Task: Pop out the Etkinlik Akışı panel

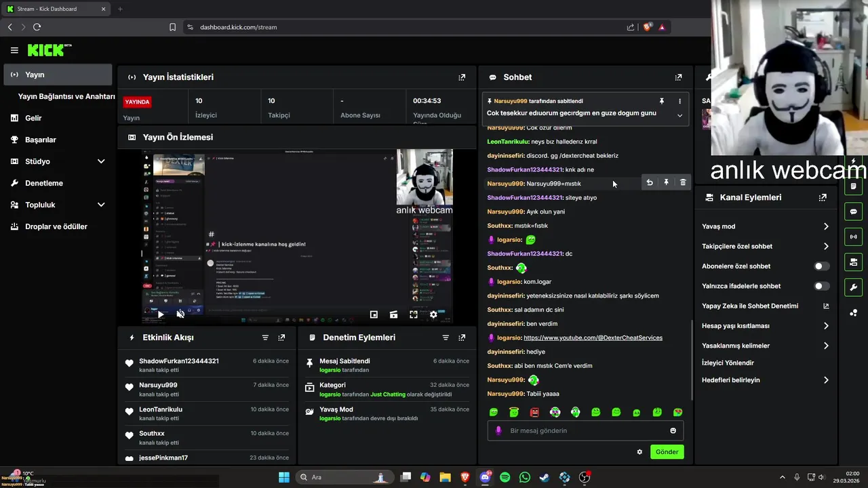Action: pyautogui.click(x=281, y=338)
